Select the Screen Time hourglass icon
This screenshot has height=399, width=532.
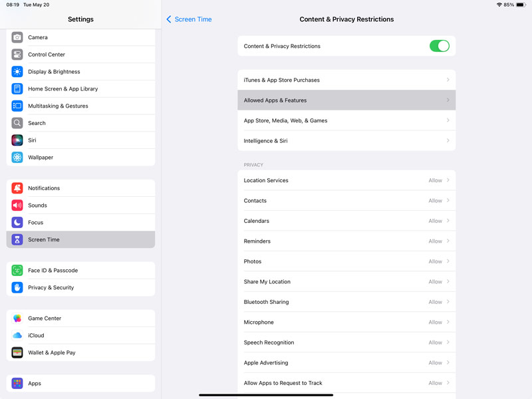point(17,239)
